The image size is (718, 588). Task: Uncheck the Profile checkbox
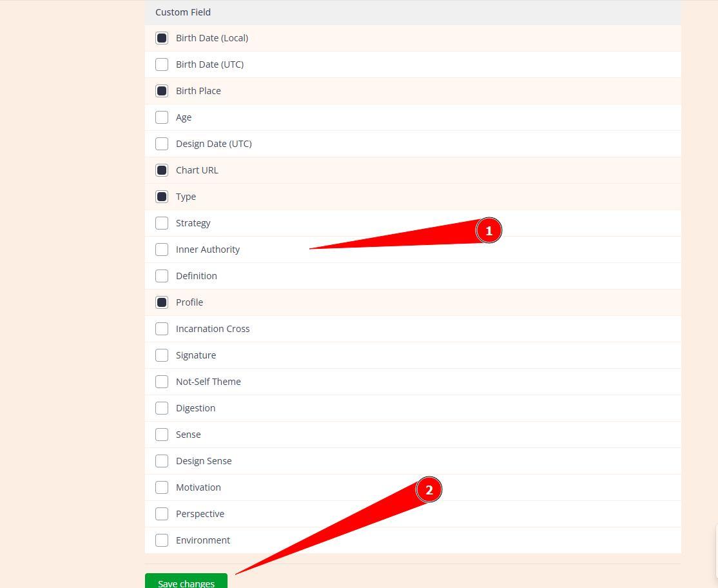[162, 302]
